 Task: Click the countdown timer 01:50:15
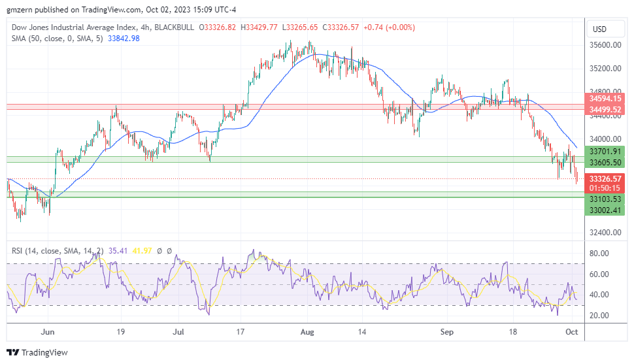point(605,188)
